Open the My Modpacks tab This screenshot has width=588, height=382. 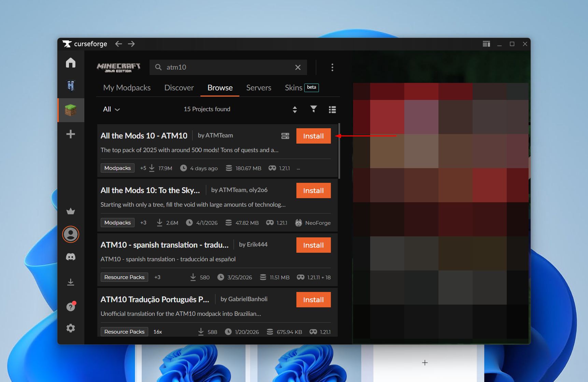127,88
